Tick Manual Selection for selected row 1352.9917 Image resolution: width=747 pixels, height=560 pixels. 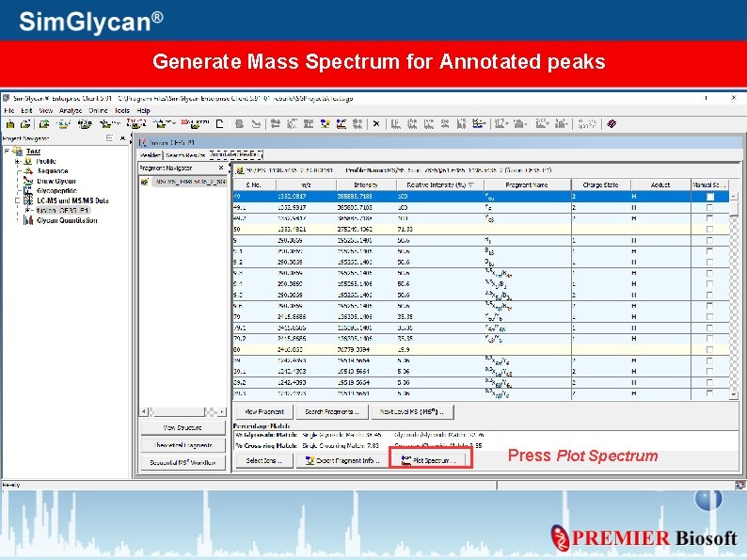tap(710, 197)
